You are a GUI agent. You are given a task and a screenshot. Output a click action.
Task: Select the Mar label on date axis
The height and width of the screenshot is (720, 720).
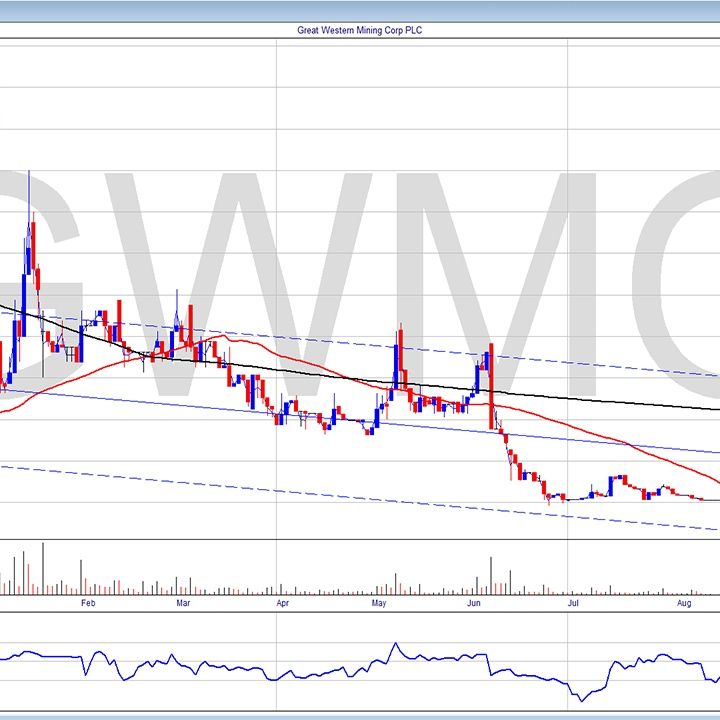click(x=183, y=604)
